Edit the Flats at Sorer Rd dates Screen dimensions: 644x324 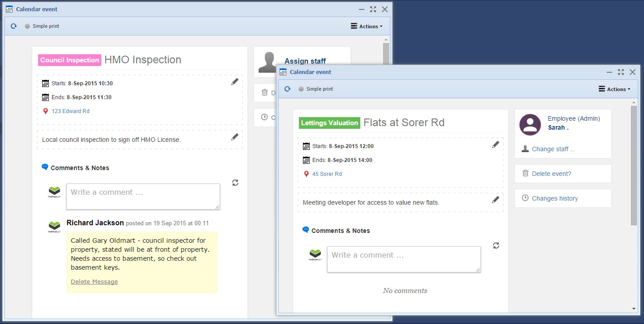coord(495,144)
